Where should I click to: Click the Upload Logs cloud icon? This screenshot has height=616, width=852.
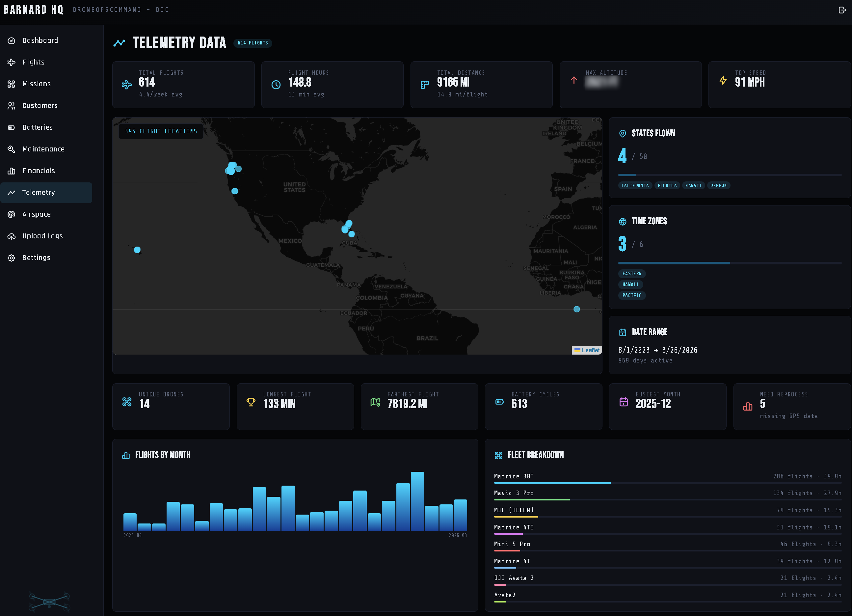[x=12, y=236]
